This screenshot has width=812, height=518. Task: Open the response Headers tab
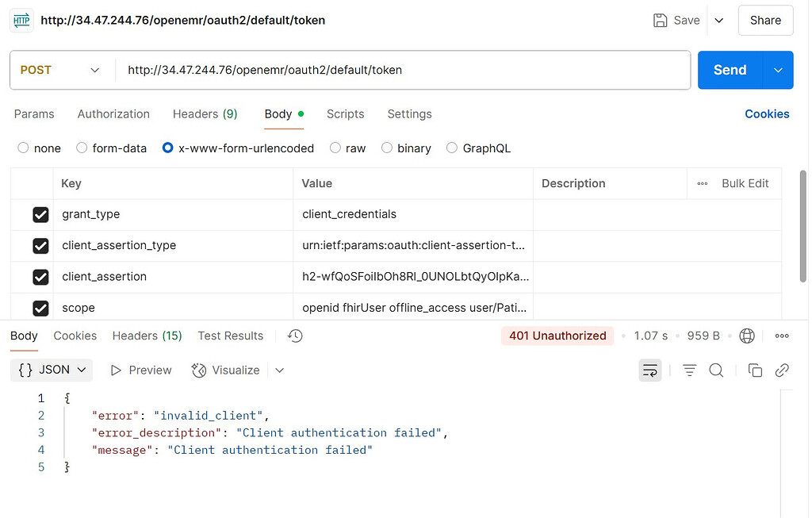tap(147, 336)
